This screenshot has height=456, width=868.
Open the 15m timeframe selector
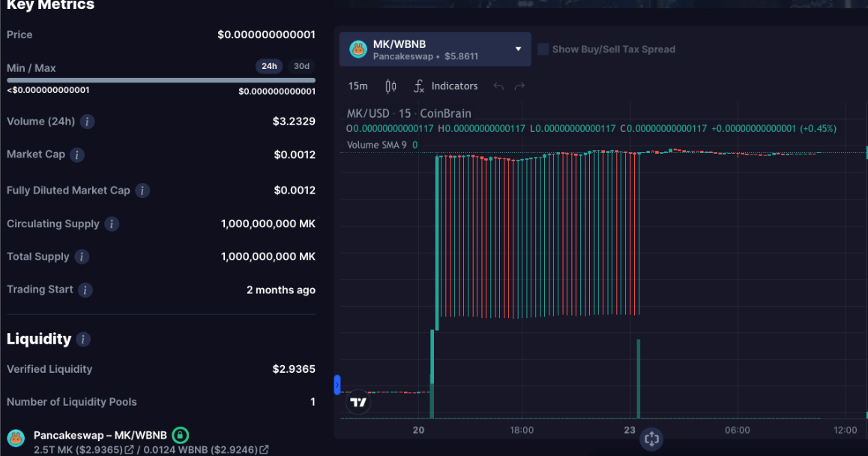click(x=358, y=86)
